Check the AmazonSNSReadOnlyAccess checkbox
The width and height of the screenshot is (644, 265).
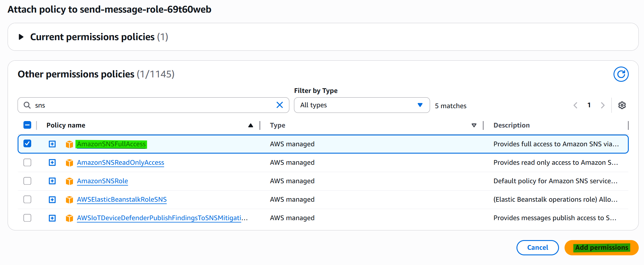(x=27, y=162)
